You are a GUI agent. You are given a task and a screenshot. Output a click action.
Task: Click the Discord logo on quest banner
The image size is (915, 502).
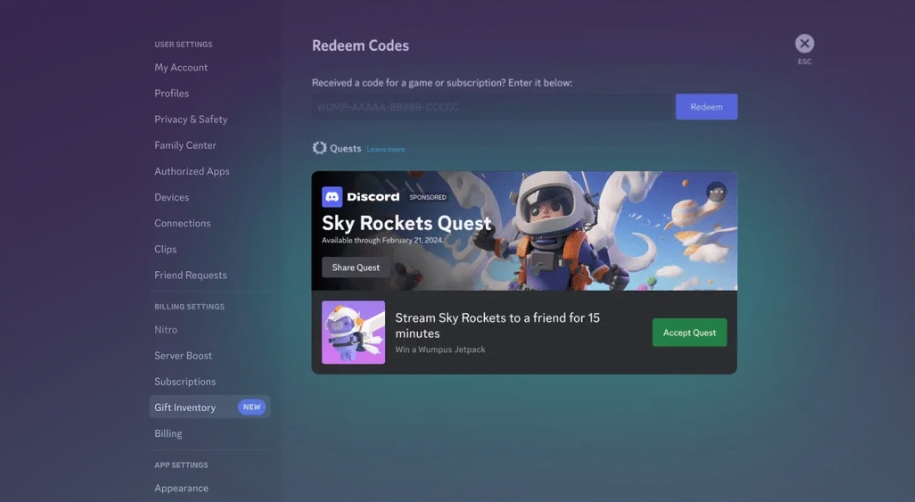[x=332, y=197]
